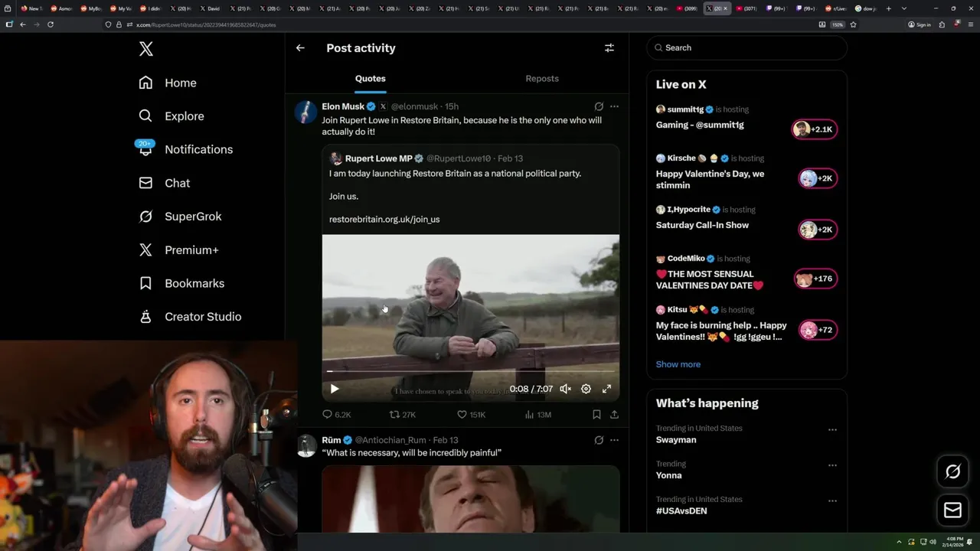Open more options for the Swayman trend
Screen dimensions: 980x551
pyautogui.click(x=832, y=429)
